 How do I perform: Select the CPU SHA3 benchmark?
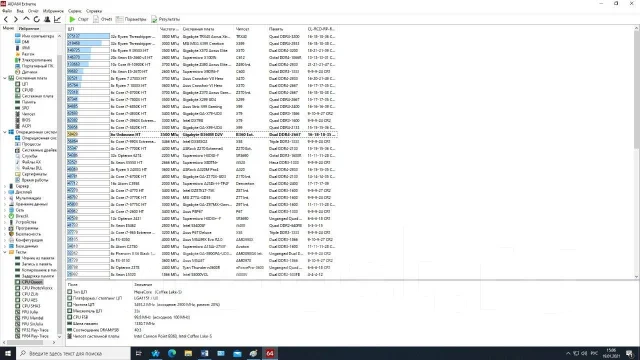coord(31,306)
